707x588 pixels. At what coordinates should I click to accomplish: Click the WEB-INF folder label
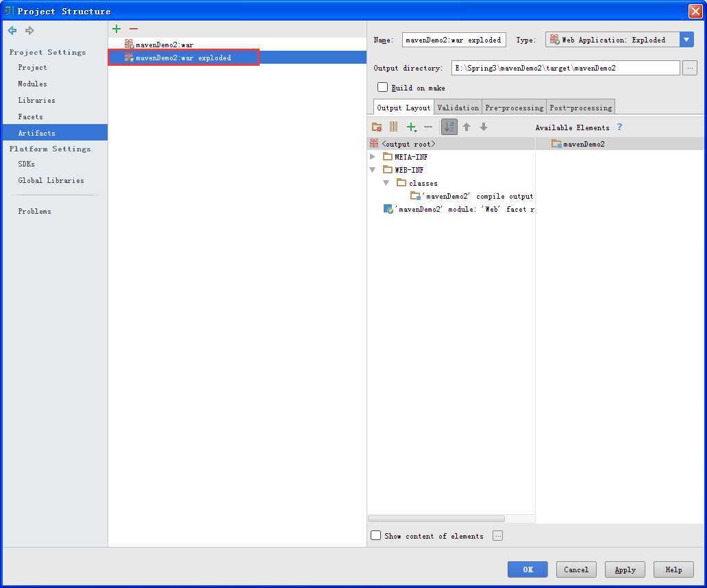pos(409,170)
